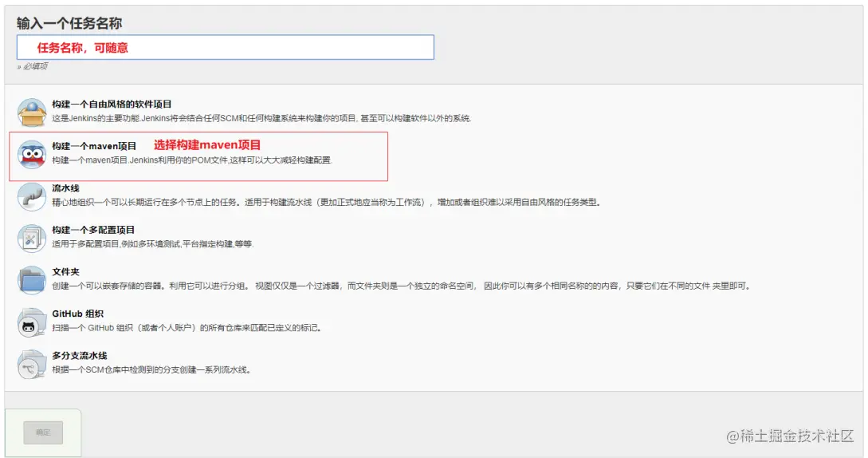
Task: Click the 确定 button
Action: pyautogui.click(x=43, y=432)
